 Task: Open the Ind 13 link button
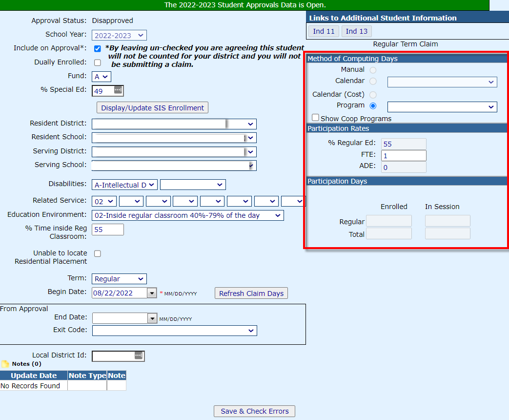coord(356,31)
